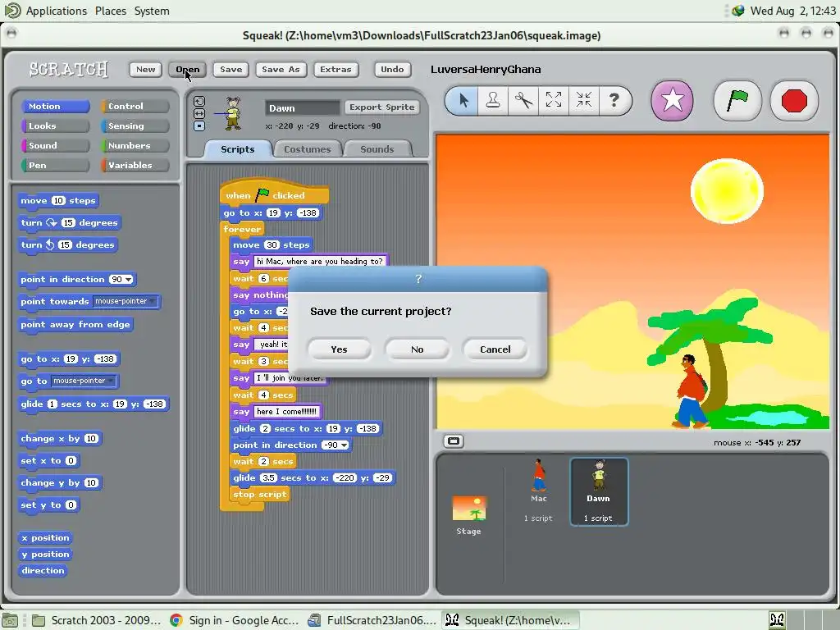The height and width of the screenshot is (630, 840).
Task: Select the arrow pointer tool
Action: [463, 100]
